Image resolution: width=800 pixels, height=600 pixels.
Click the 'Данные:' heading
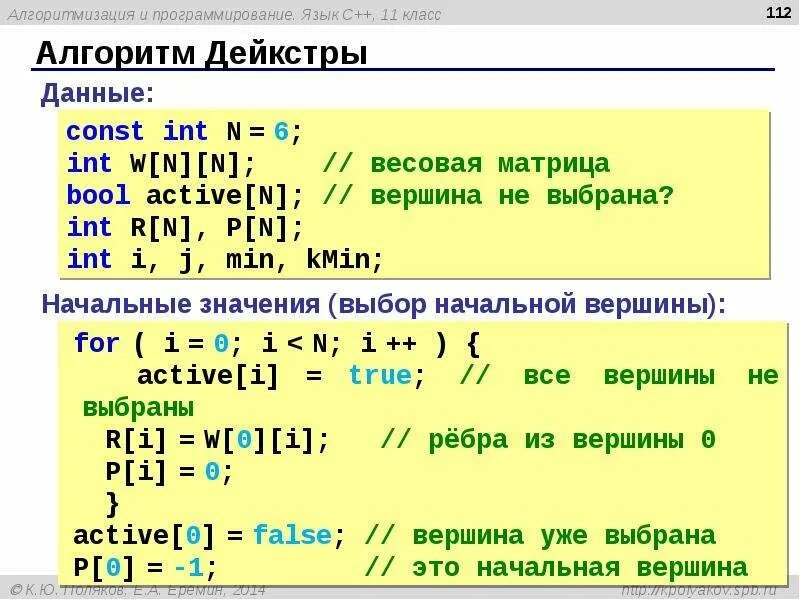[97, 93]
